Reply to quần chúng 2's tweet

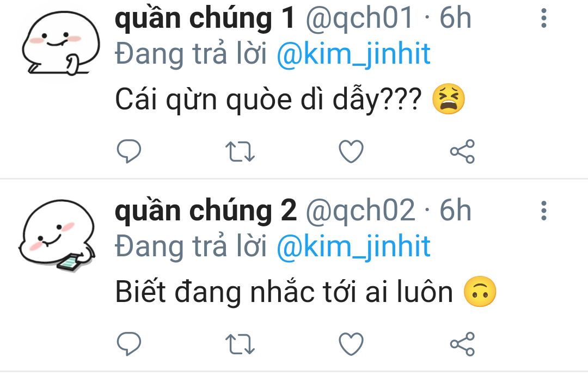click(130, 343)
